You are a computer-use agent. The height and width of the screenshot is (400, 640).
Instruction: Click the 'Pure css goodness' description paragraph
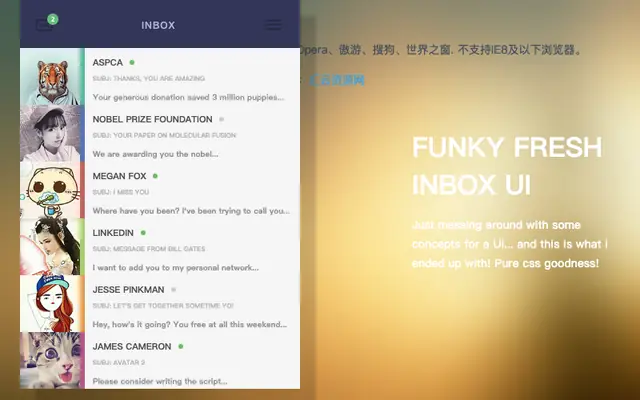coord(509,244)
